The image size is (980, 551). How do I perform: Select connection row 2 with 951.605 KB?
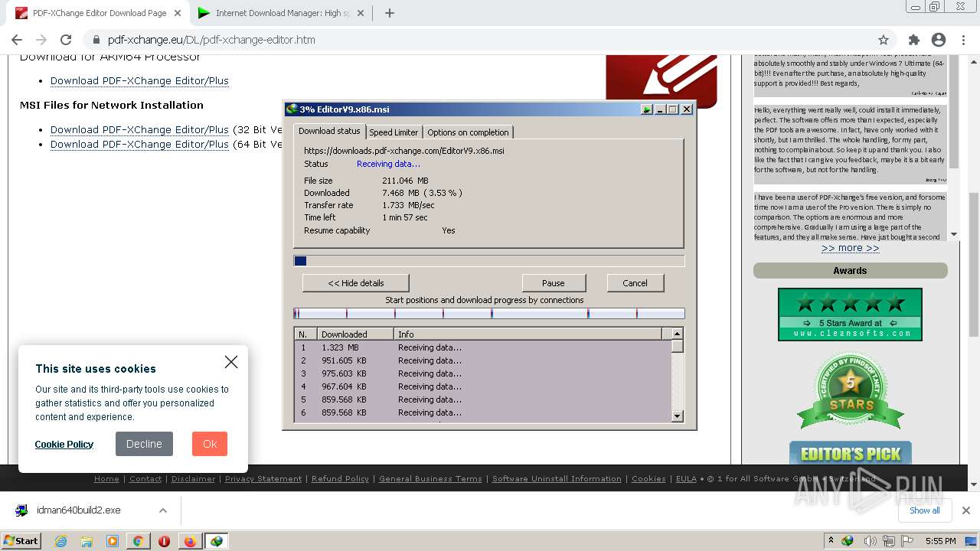click(x=483, y=360)
